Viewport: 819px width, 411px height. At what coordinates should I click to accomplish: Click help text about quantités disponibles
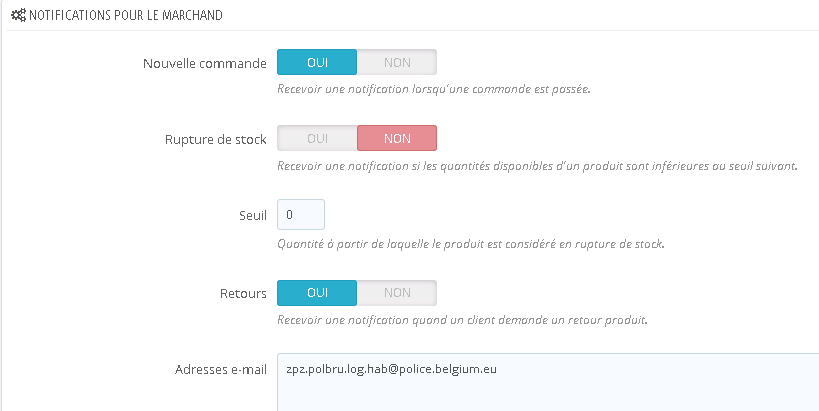click(537, 165)
